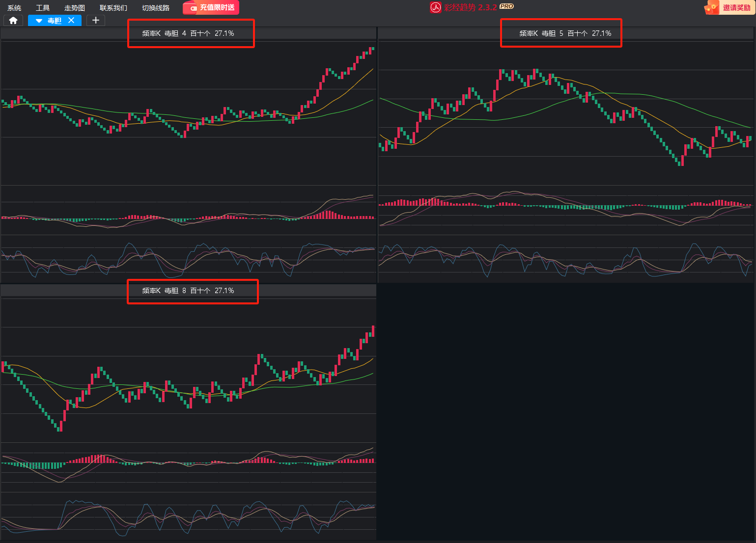
Task: Add a new tab with plus button
Action: [96, 20]
